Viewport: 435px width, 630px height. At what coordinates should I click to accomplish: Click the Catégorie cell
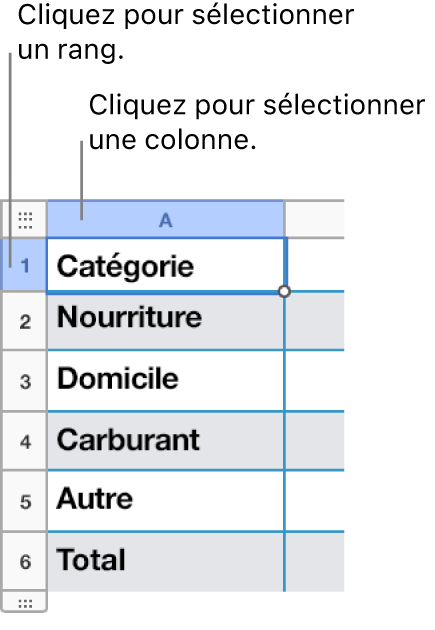coord(165,266)
